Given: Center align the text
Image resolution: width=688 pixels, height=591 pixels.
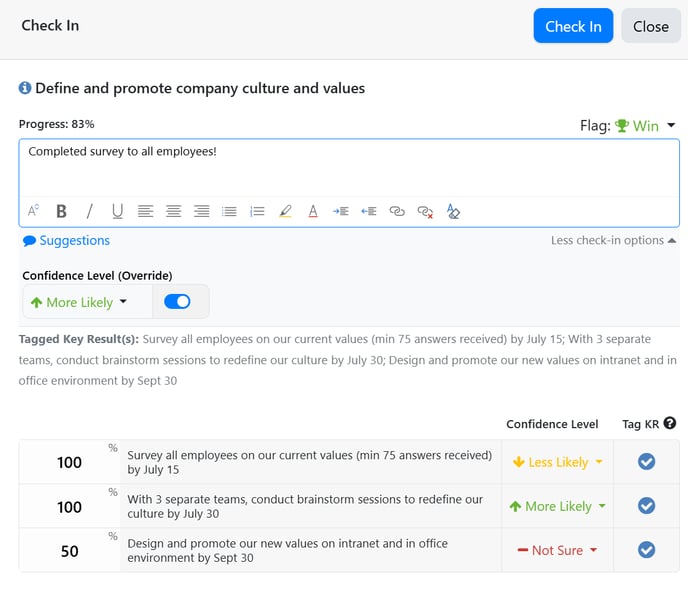Looking at the screenshot, I should (x=173, y=211).
